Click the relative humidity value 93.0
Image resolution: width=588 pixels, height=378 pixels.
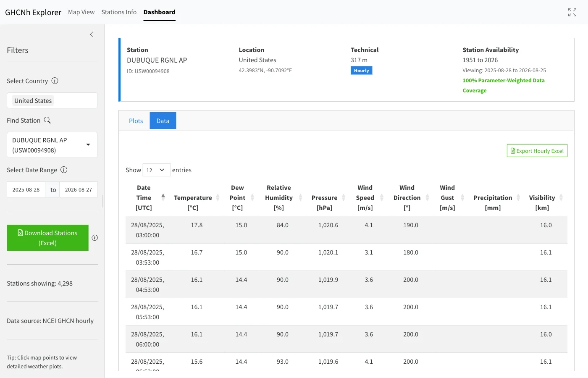[x=283, y=362]
